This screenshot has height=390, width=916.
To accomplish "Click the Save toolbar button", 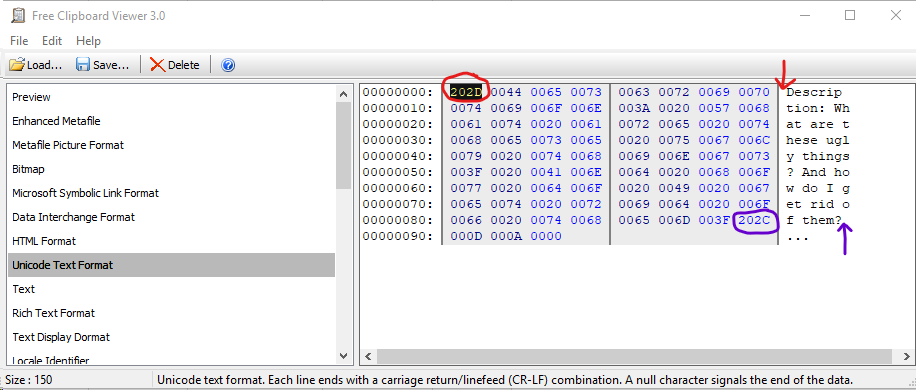I will [x=102, y=65].
